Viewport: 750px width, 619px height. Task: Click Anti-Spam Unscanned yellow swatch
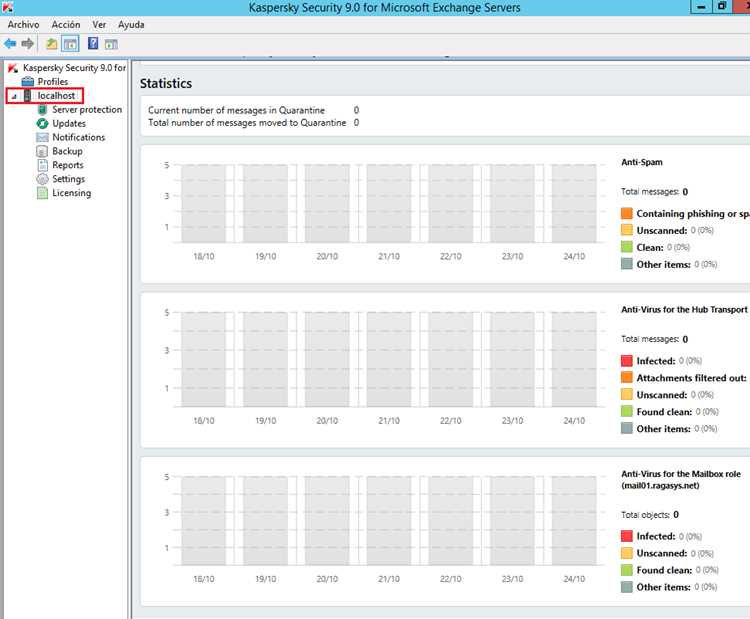[x=627, y=230]
